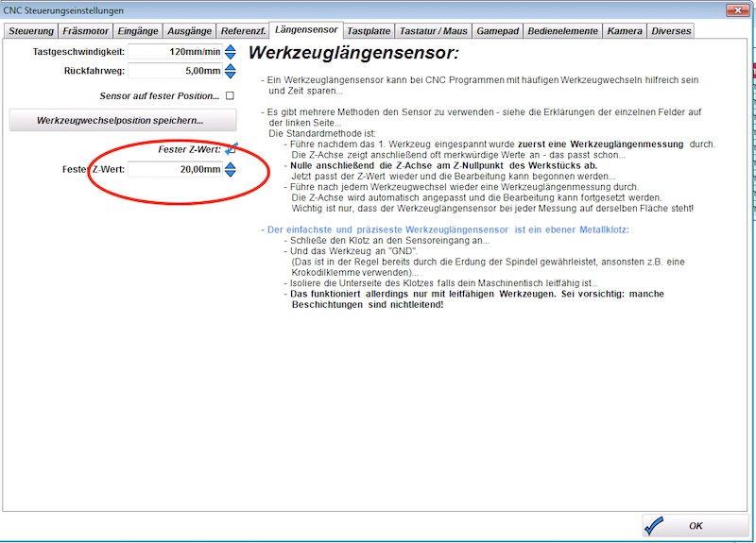The width and height of the screenshot is (756, 543).
Task: Increase Rückfahrweg with the up arrow
Action: 230,66
